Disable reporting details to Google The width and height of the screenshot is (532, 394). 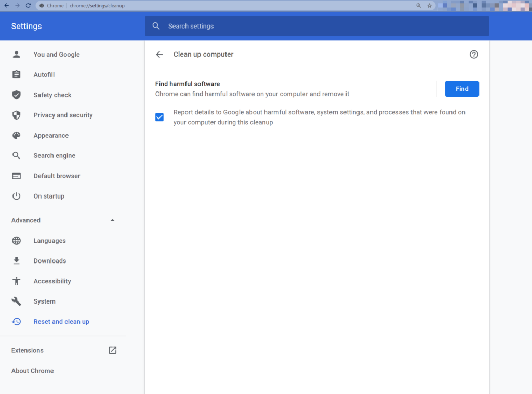coord(159,117)
